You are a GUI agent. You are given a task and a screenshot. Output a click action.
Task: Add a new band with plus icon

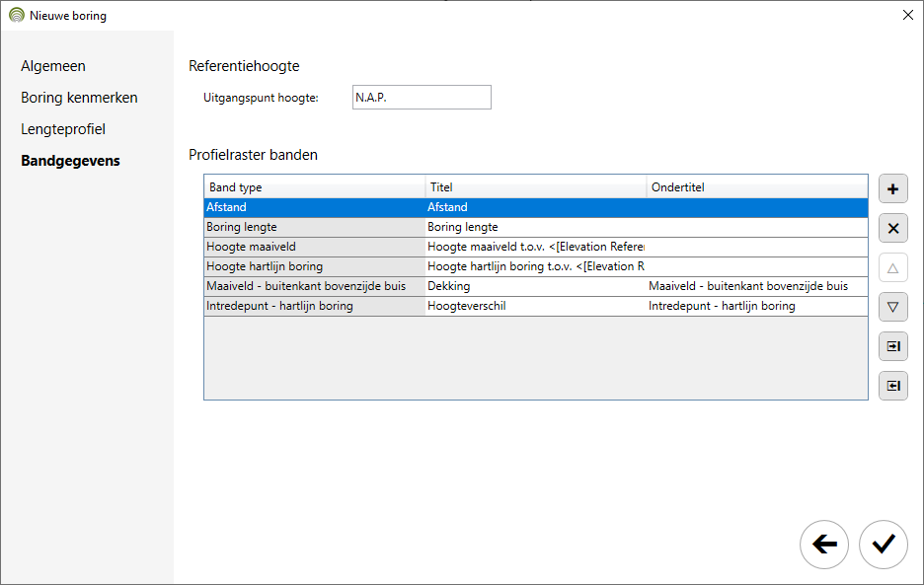click(x=892, y=189)
